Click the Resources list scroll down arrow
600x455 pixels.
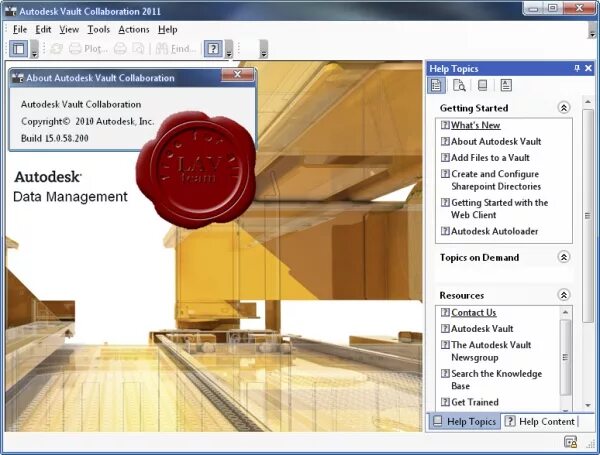[565, 410]
